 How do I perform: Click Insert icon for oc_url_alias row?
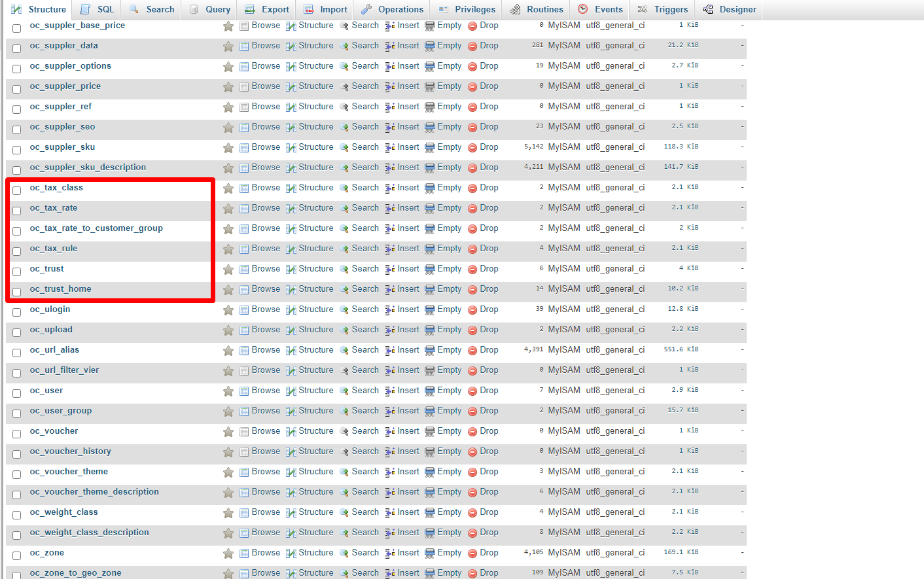[x=390, y=351]
